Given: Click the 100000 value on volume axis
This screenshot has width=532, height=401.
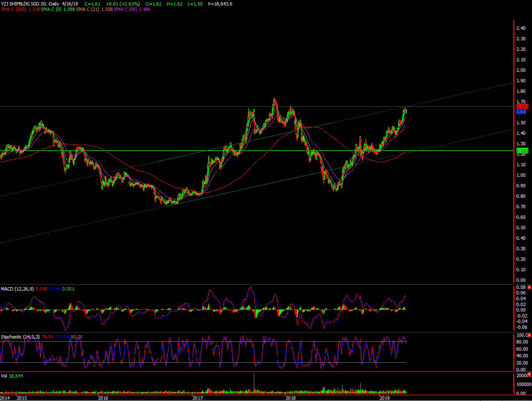Looking at the screenshot, I should pos(524,384).
